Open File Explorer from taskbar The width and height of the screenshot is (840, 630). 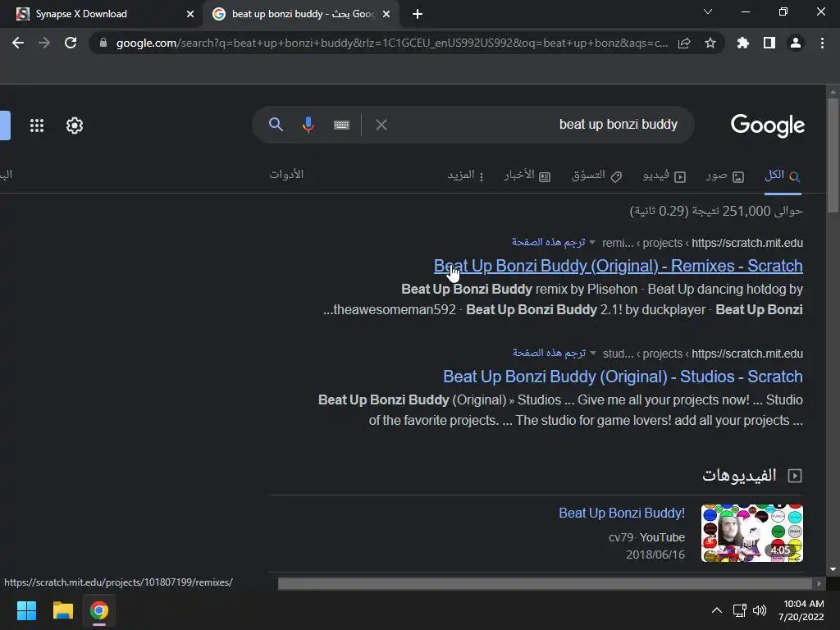click(x=62, y=610)
